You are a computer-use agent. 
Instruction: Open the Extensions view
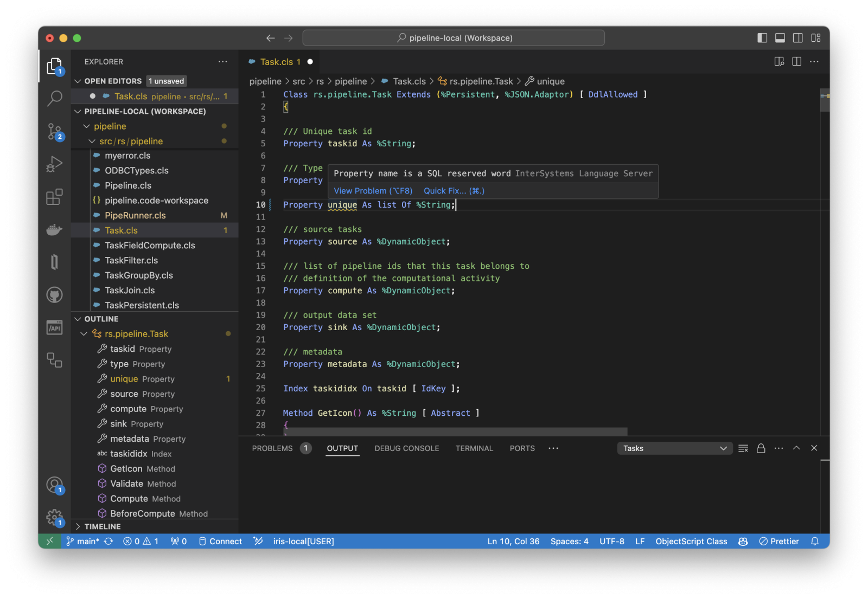coord(55,197)
